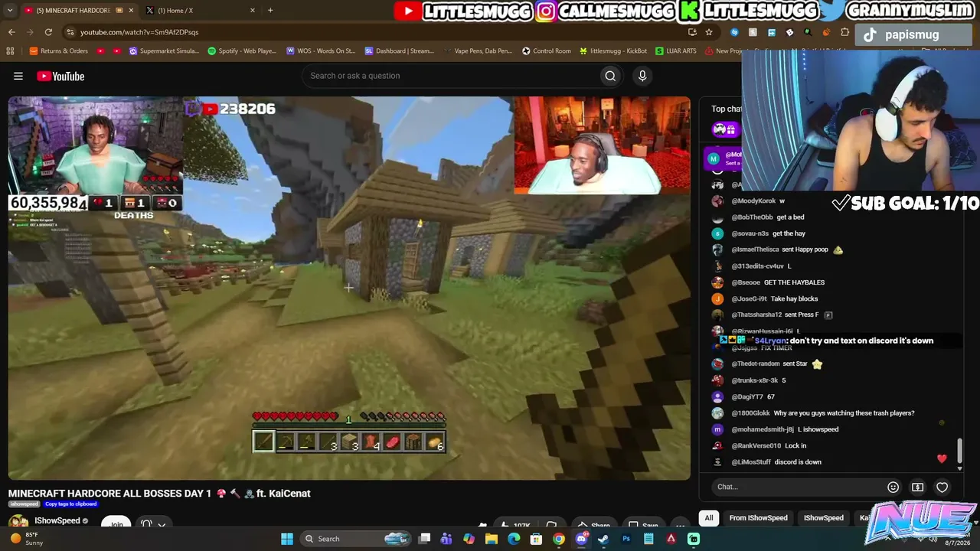Click the Copy tags to clipboard button
The width and height of the screenshot is (980, 551).
pos(70,504)
